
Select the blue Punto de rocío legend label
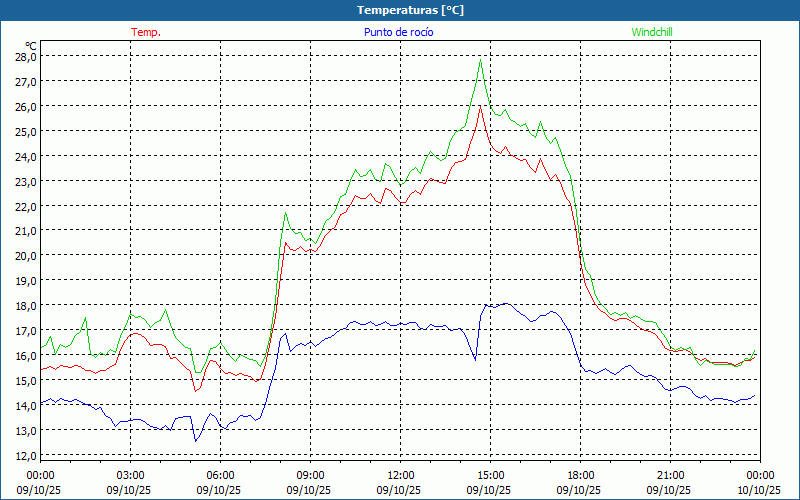pos(398,32)
